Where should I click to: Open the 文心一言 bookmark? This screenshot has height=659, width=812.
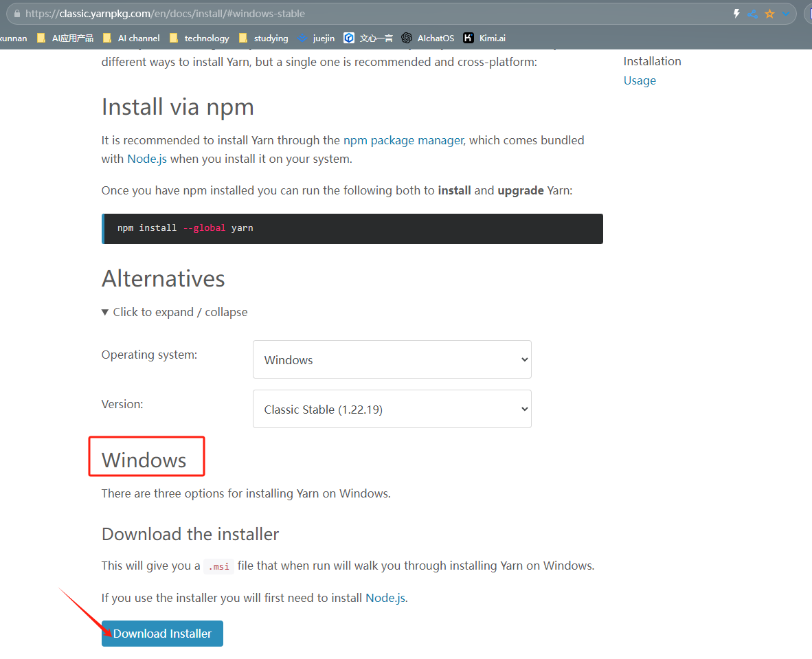(x=368, y=38)
